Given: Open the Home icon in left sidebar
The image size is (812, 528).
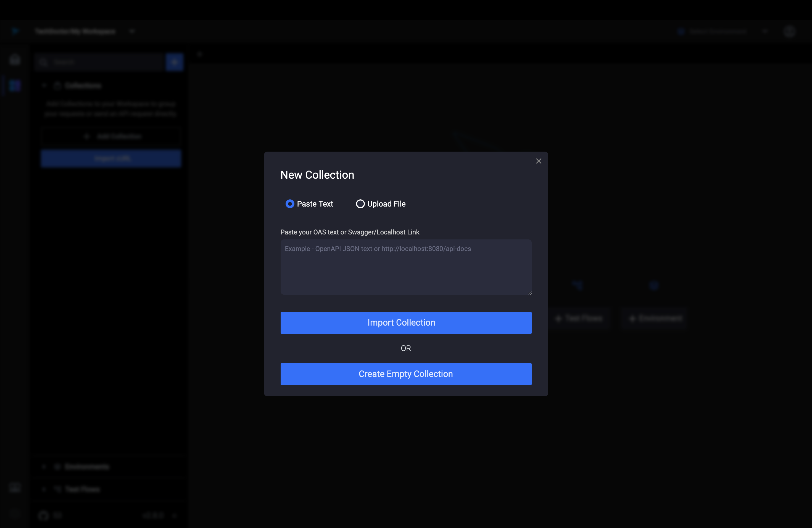Looking at the screenshot, I should pos(15,60).
